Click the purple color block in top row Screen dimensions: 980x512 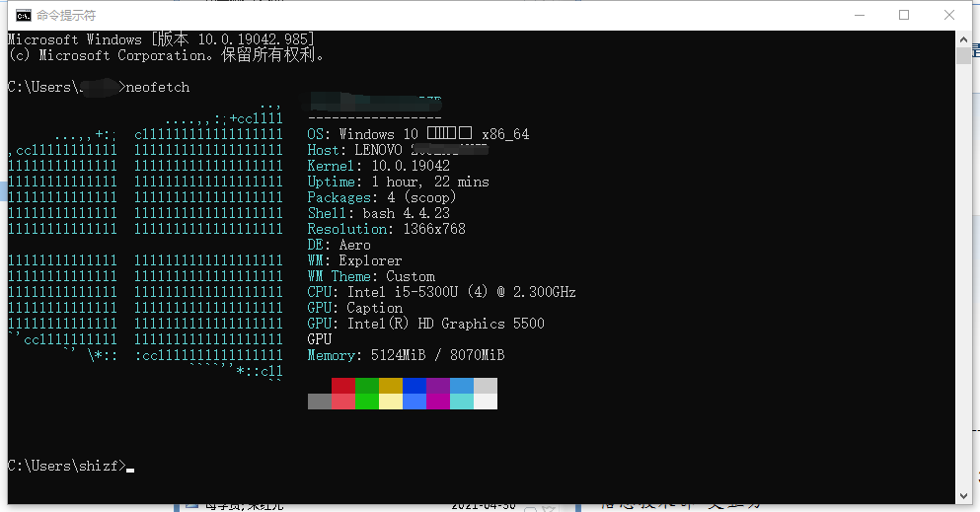[x=437, y=386]
